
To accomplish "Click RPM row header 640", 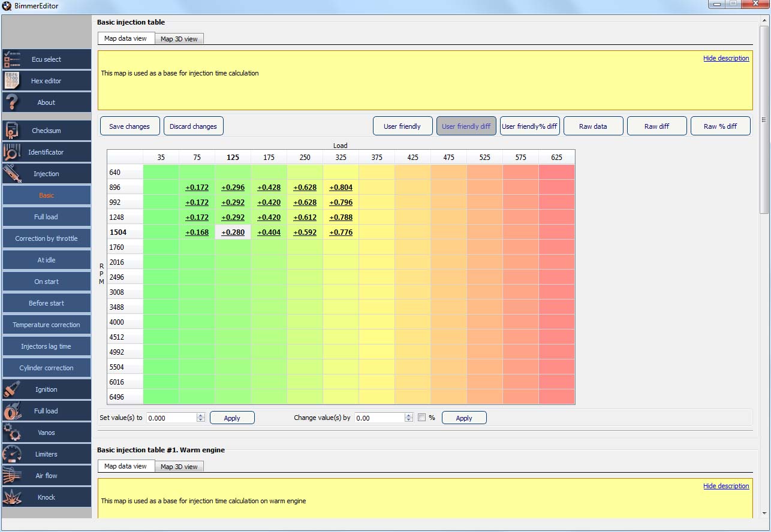I will tap(125, 173).
